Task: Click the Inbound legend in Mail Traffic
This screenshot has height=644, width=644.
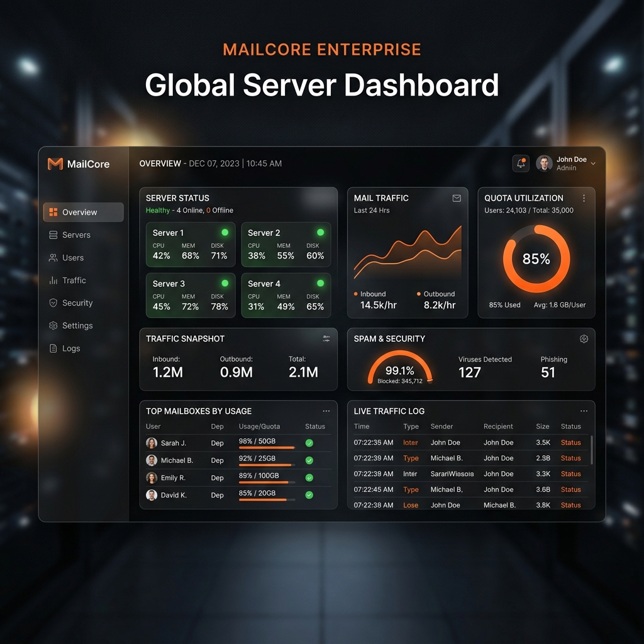Action: [370, 294]
